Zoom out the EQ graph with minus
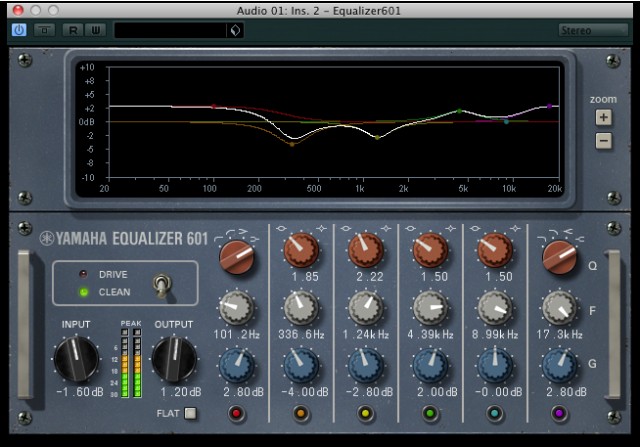 603,140
